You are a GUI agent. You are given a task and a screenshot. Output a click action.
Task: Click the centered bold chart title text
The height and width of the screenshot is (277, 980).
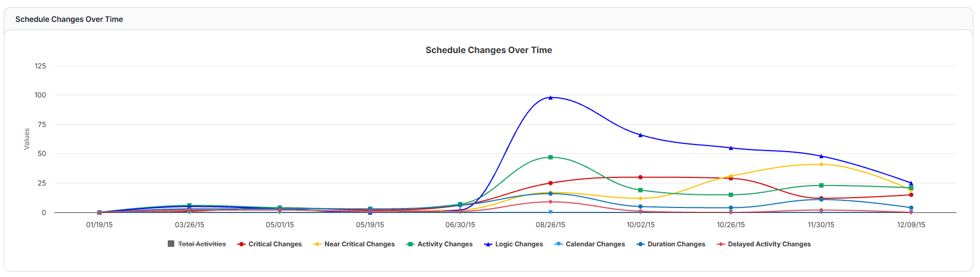(x=488, y=50)
